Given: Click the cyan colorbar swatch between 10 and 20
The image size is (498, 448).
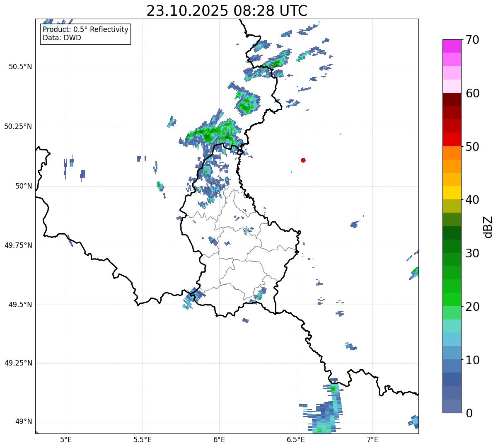Looking at the screenshot, I should click(x=452, y=339).
